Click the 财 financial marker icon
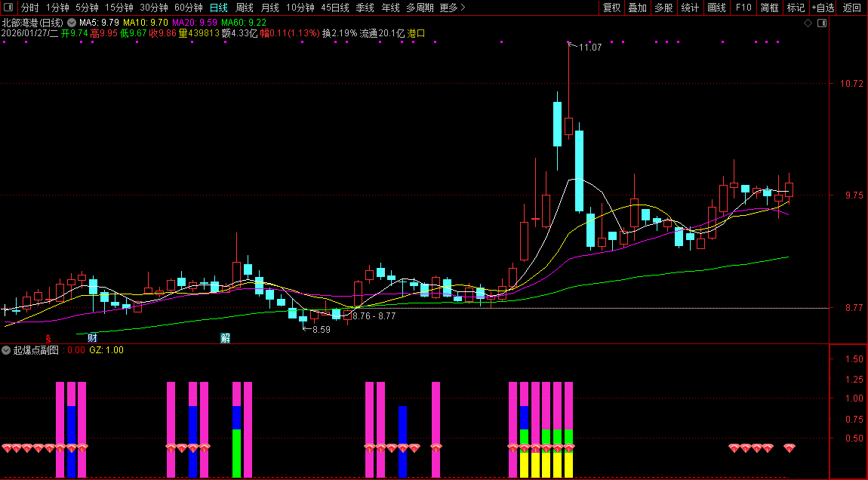Image resolution: width=868 pixels, height=480 pixels. pyautogui.click(x=93, y=337)
